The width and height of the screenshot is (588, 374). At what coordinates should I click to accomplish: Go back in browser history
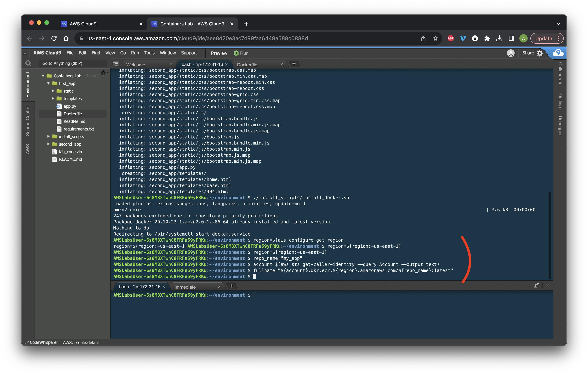[x=30, y=38]
